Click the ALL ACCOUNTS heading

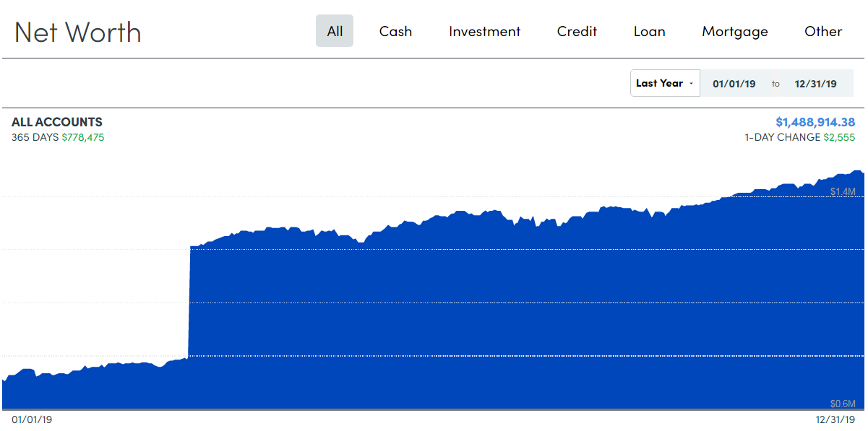coord(57,122)
